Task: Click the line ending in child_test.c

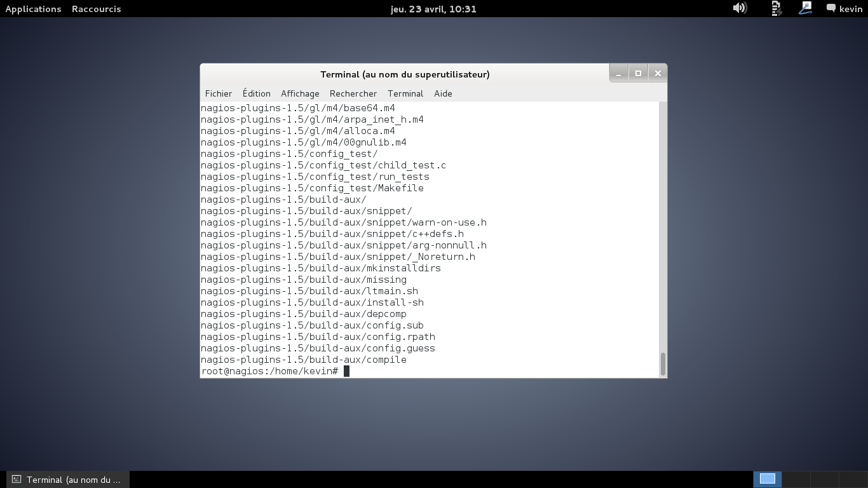Action: (323, 165)
